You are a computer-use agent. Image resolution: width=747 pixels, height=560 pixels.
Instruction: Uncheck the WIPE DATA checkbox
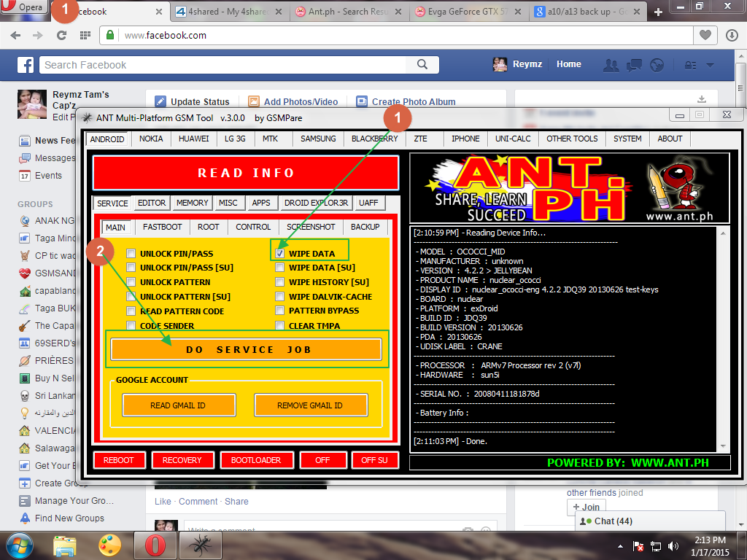point(280,254)
